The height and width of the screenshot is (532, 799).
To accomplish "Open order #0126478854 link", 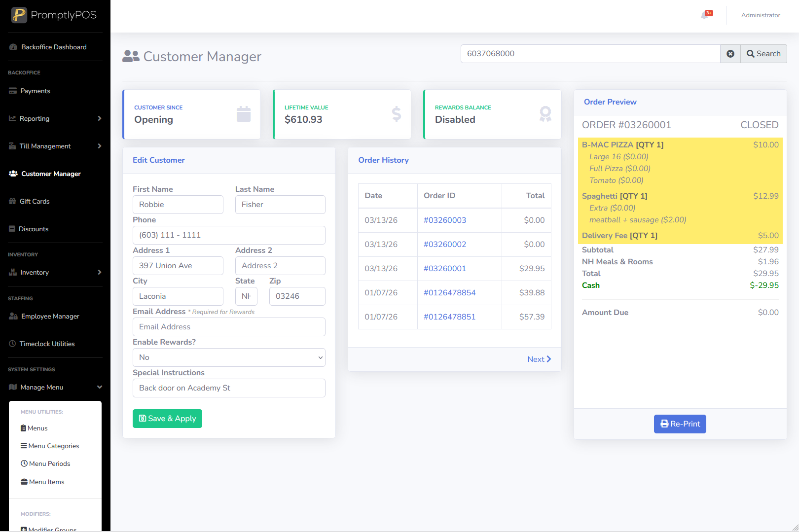I will click(450, 293).
